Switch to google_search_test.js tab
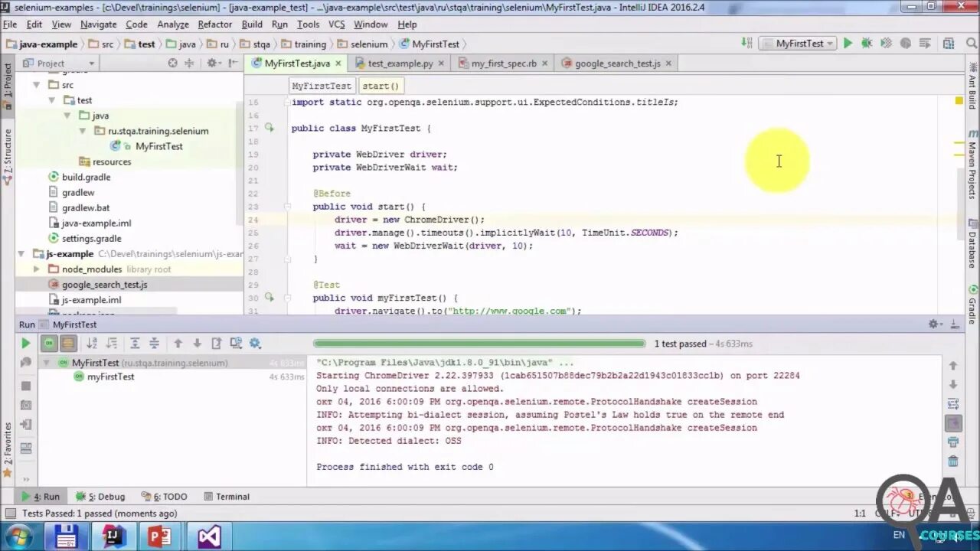Image resolution: width=980 pixels, height=551 pixels. coord(617,64)
